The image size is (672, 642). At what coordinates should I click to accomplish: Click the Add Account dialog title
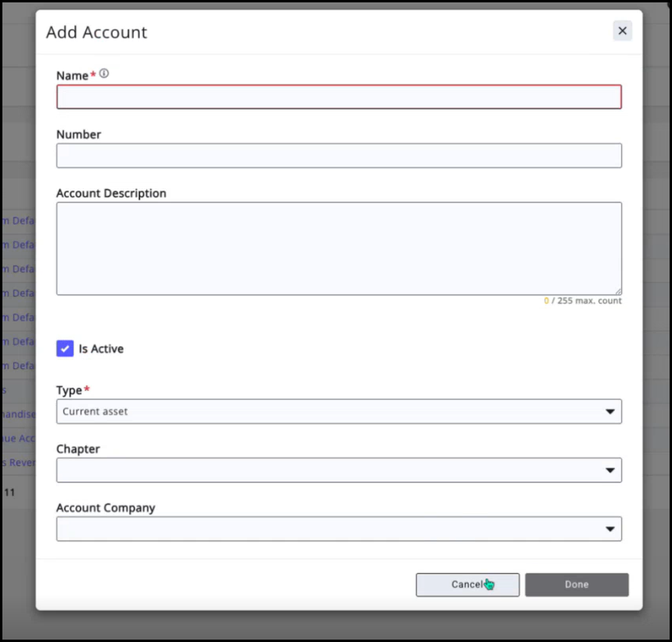(x=97, y=33)
